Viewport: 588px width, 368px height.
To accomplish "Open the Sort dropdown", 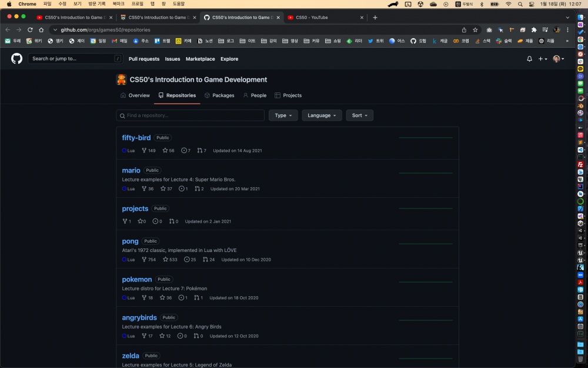I will [360, 115].
